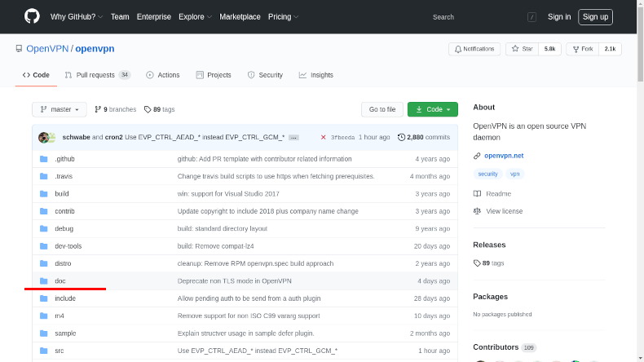
Task: Switch to the Projects tab
Action: point(214,75)
